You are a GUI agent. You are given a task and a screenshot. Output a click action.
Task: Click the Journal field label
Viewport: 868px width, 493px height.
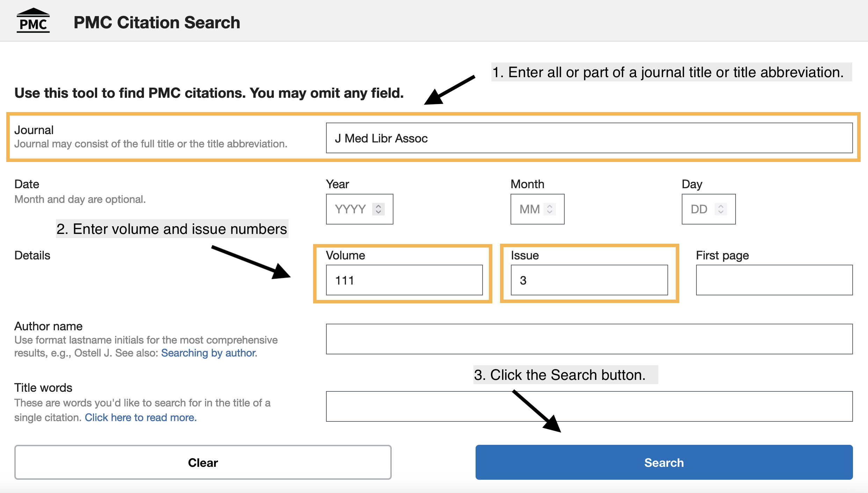click(34, 130)
